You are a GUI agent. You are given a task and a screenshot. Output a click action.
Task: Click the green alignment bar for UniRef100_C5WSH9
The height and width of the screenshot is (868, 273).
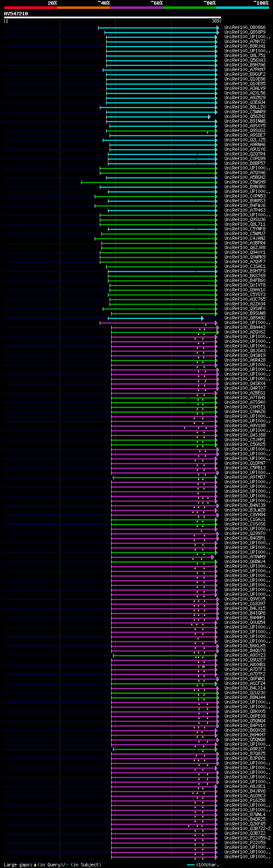click(x=149, y=182)
